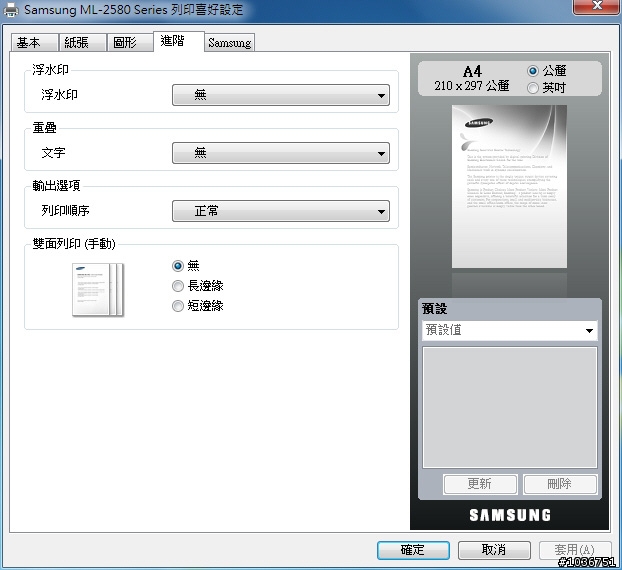Close the print preferences dialog
The height and width of the screenshot is (570, 622).
pos(596,6)
